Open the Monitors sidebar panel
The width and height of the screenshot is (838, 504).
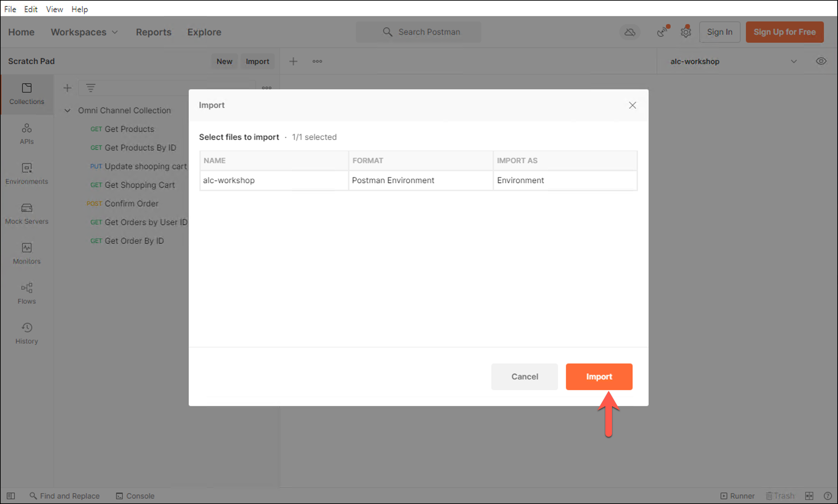coord(27,253)
